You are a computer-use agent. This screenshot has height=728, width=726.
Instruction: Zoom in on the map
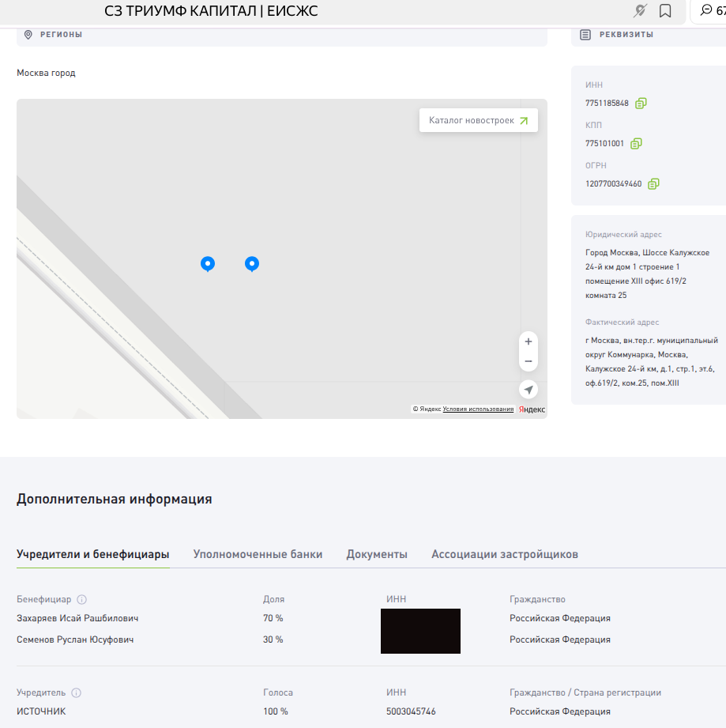[x=529, y=341]
